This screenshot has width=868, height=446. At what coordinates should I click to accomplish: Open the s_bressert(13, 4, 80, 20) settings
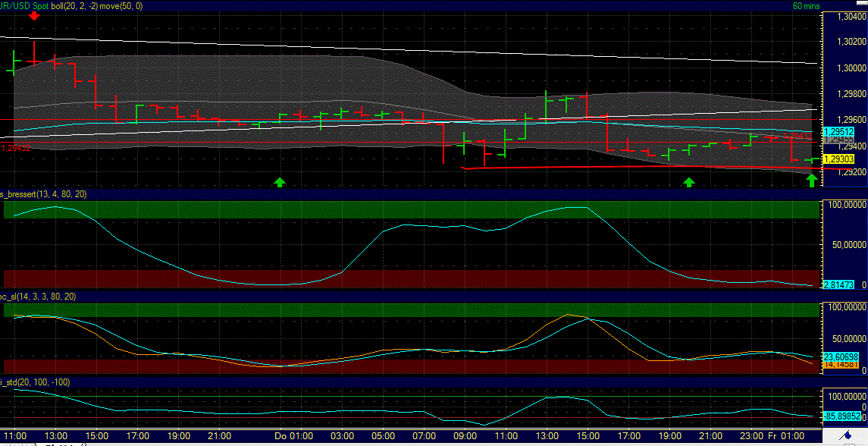42,195
